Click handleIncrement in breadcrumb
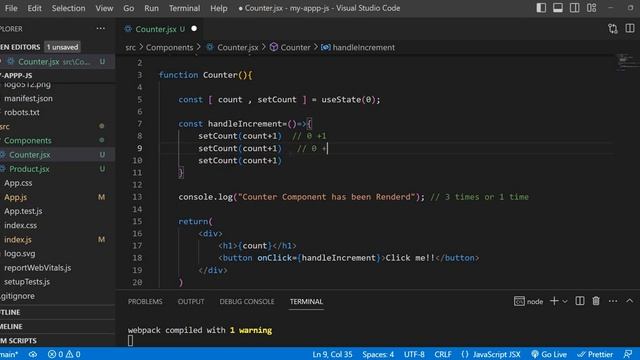This screenshot has height=360, width=640. [x=364, y=47]
